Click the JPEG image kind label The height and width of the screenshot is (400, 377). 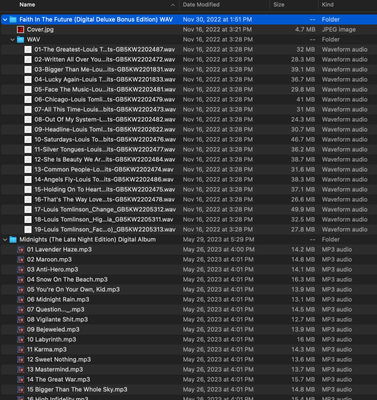tap(339, 30)
